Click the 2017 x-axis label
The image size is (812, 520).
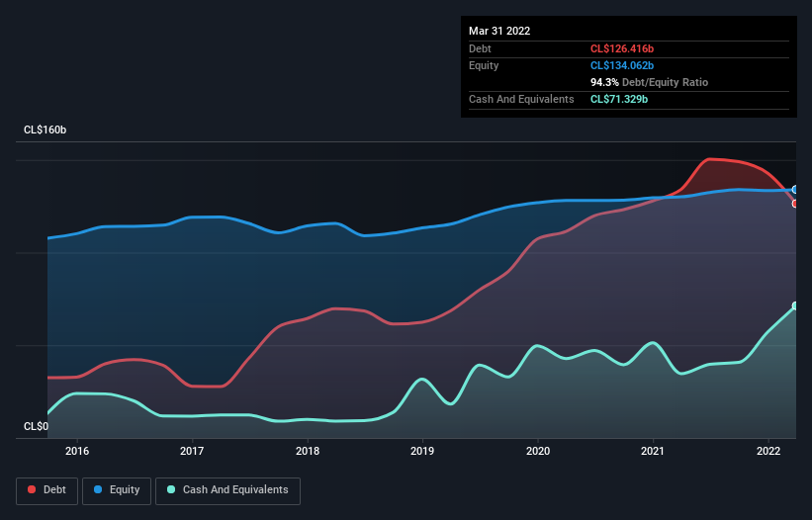tap(192, 451)
